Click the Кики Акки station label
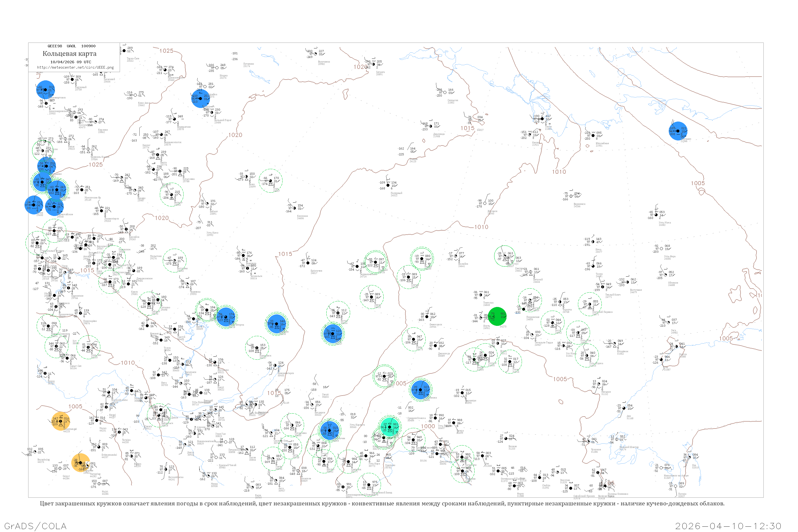Screen dimensions: 798x532 (x=144, y=103)
